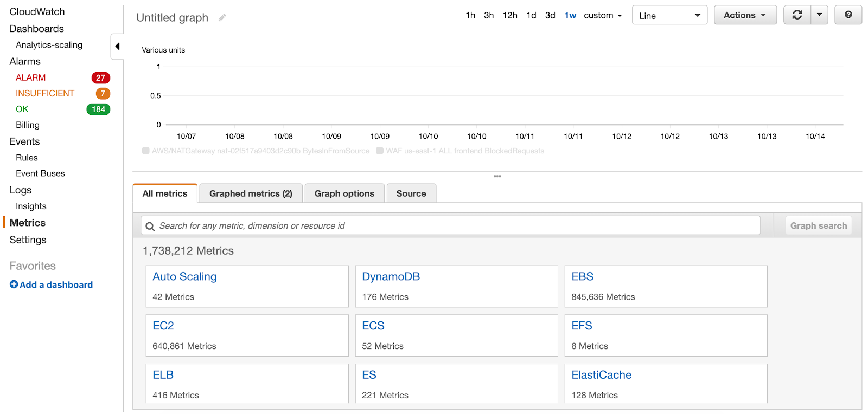Collapse the sidebar with the arrow icon
The image size is (868, 414).
[117, 46]
